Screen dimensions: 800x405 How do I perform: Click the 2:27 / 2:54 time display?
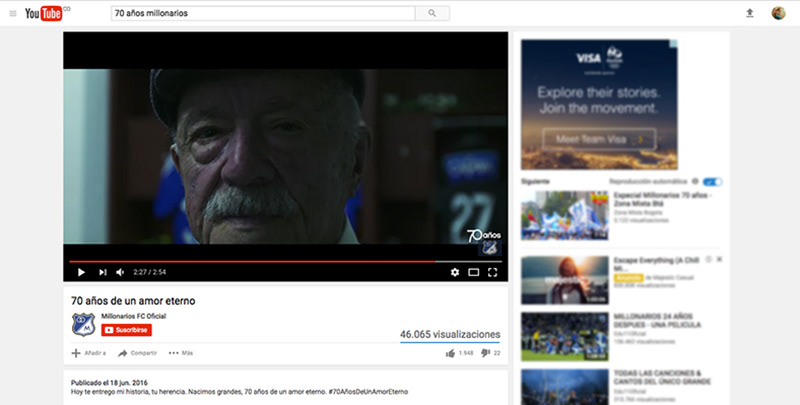click(149, 272)
